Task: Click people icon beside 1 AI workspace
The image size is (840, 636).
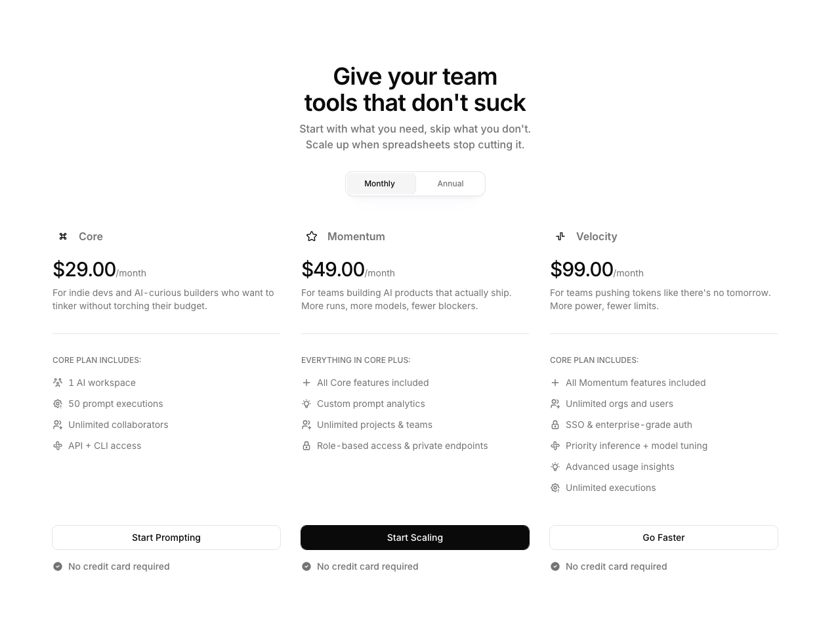Action: tap(58, 383)
